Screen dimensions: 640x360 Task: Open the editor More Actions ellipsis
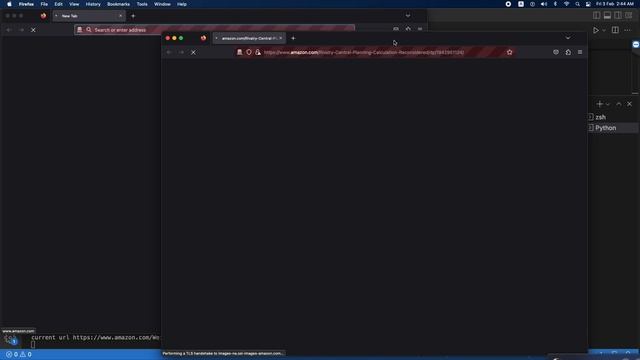point(627,30)
